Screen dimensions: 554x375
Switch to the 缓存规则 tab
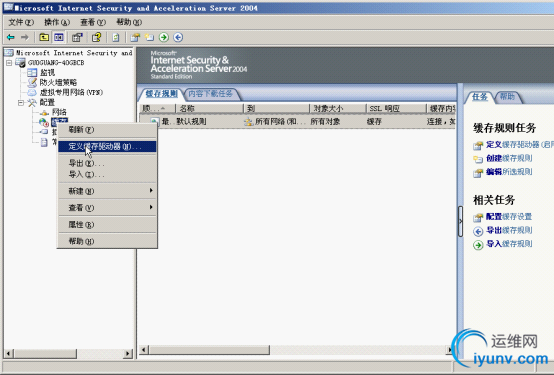click(x=161, y=94)
